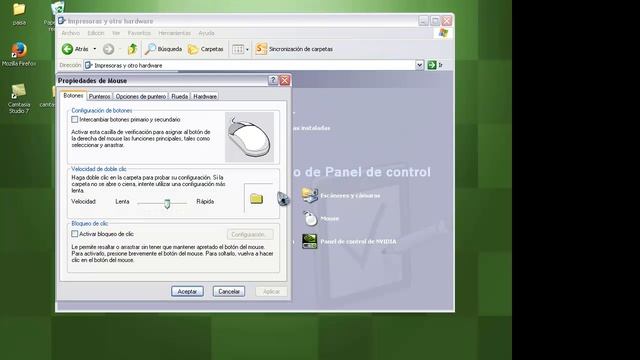
Task: Close the Propiedades de Mouse dialog
Action: click(x=284, y=80)
